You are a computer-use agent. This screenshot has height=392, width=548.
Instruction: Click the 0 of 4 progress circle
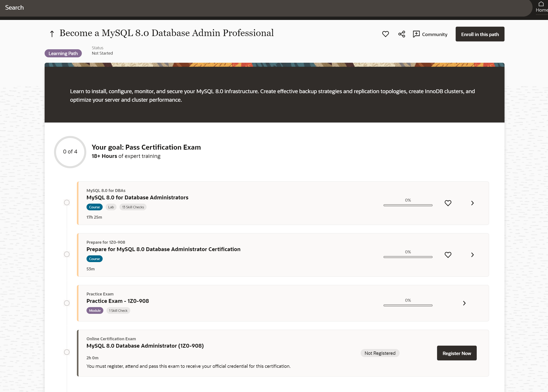(70, 152)
